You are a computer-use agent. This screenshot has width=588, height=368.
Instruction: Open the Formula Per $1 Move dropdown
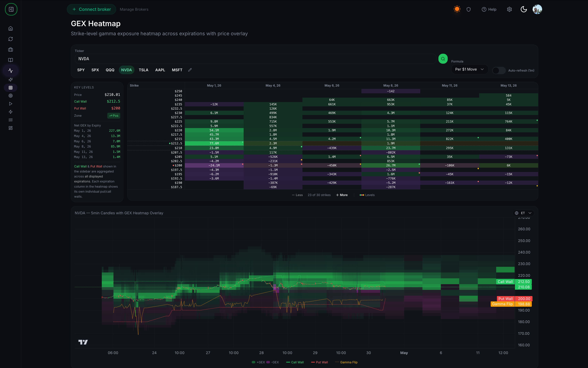click(469, 69)
